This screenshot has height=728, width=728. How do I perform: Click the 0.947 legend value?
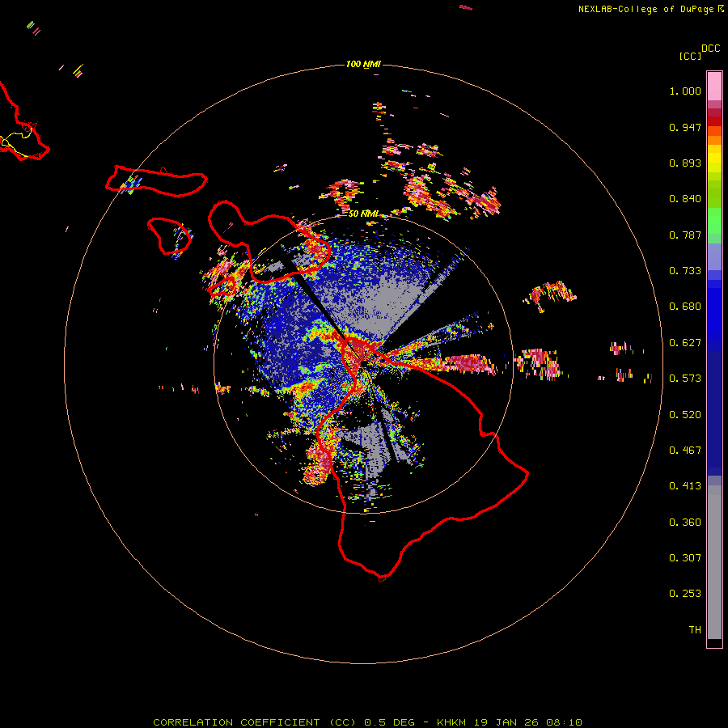pos(685,127)
